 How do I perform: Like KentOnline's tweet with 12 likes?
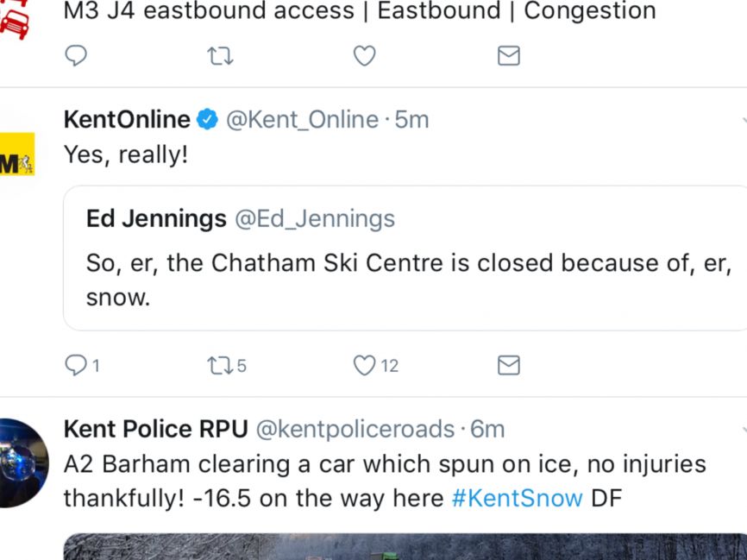pyautogui.click(x=375, y=366)
